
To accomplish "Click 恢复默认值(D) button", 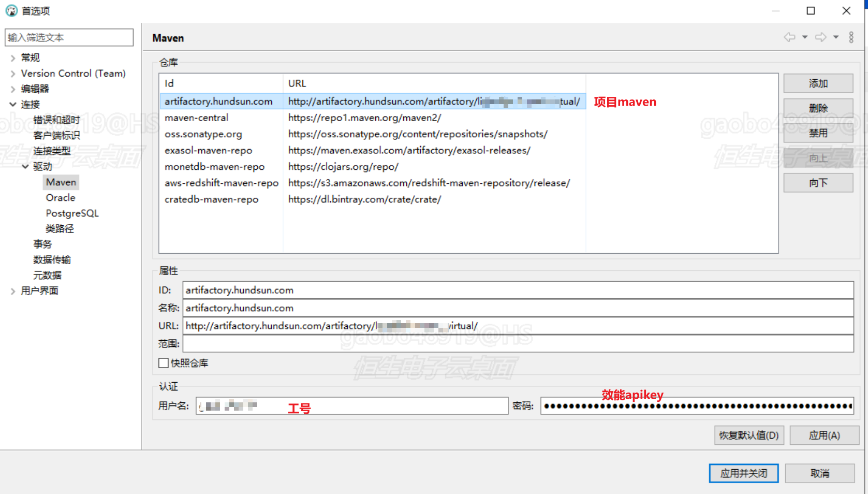I will click(749, 435).
